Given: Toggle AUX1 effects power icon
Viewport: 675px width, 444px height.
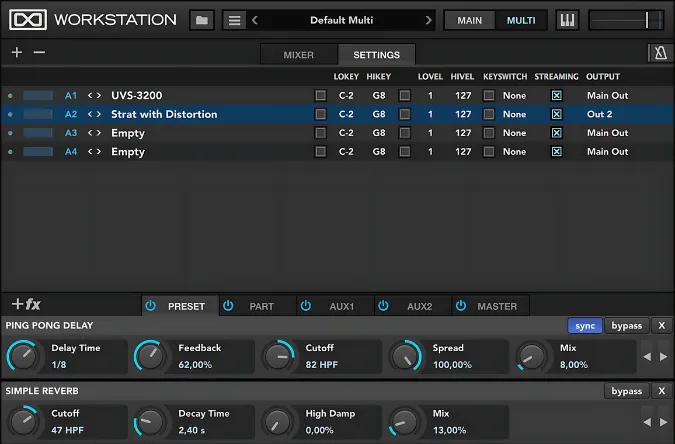Looking at the screenshot, I should click(306, 306).
